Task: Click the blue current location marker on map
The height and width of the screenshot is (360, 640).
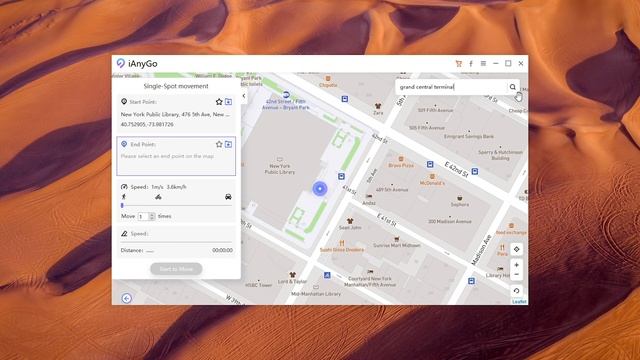Action: coord(320,189)
